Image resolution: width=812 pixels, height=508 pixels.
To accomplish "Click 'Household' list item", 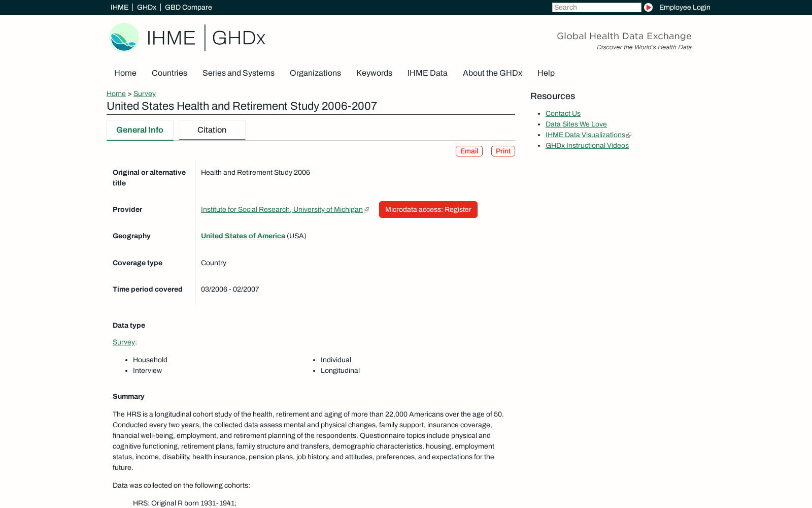I will point(150,360).
